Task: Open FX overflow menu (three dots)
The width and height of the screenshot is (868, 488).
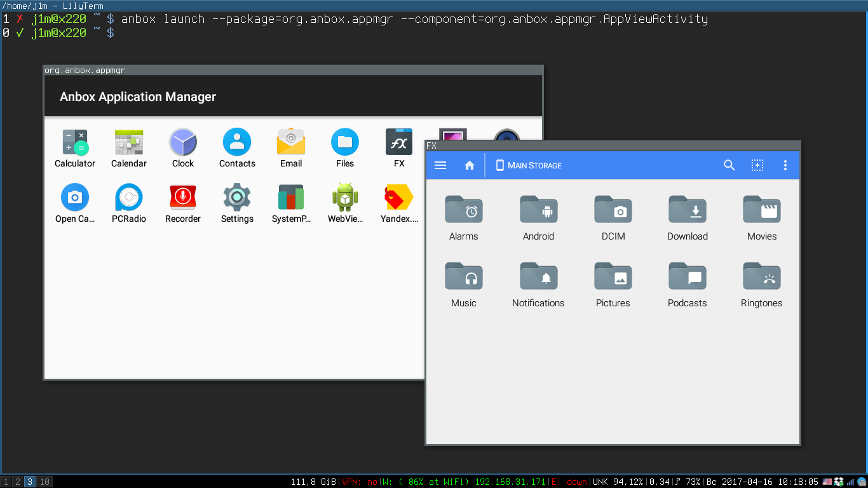Action: 785,165
